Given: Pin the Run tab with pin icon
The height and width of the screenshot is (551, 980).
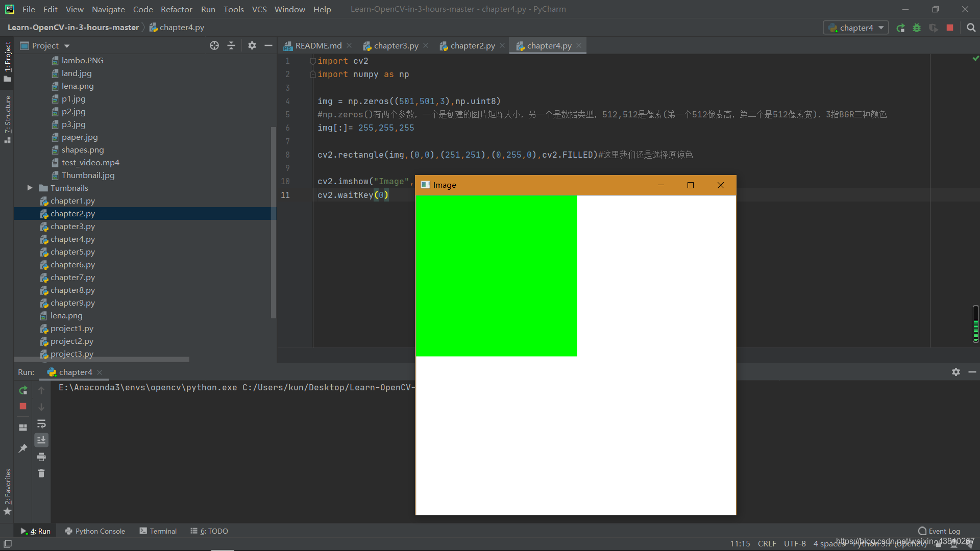Looking at the screenshot, I should [23, 448].
